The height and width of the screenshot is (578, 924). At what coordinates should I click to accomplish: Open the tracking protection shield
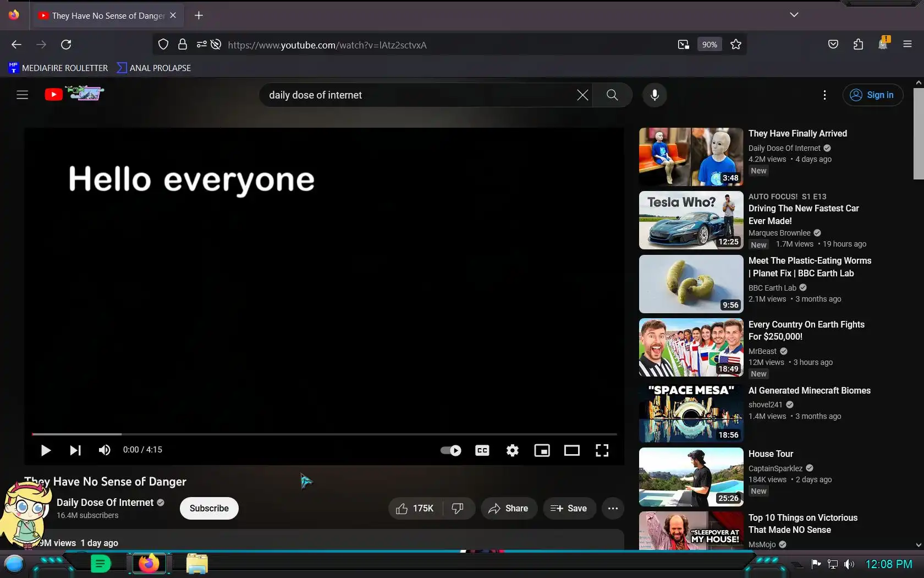coord(163,45)
